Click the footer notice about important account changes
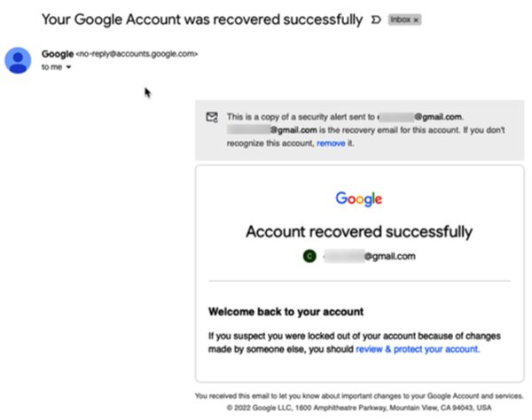This screenshot has height=420, width=532. pos(358,395)
